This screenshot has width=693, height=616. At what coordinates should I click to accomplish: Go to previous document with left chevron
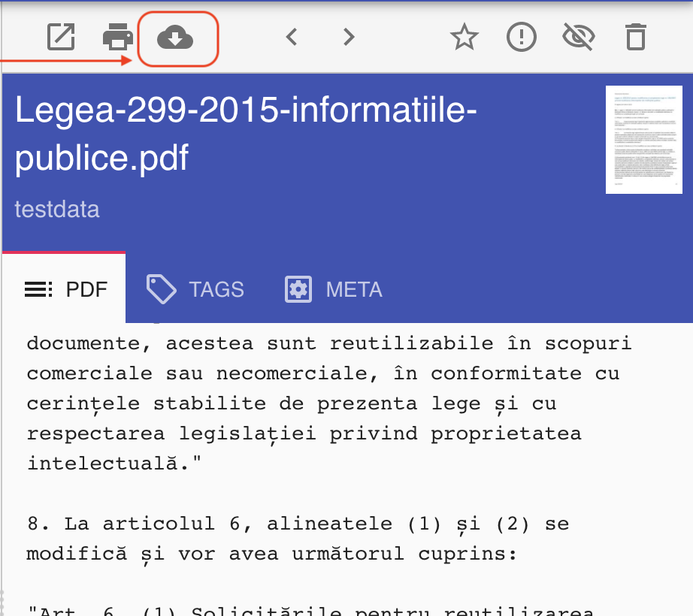click(292, 37)
